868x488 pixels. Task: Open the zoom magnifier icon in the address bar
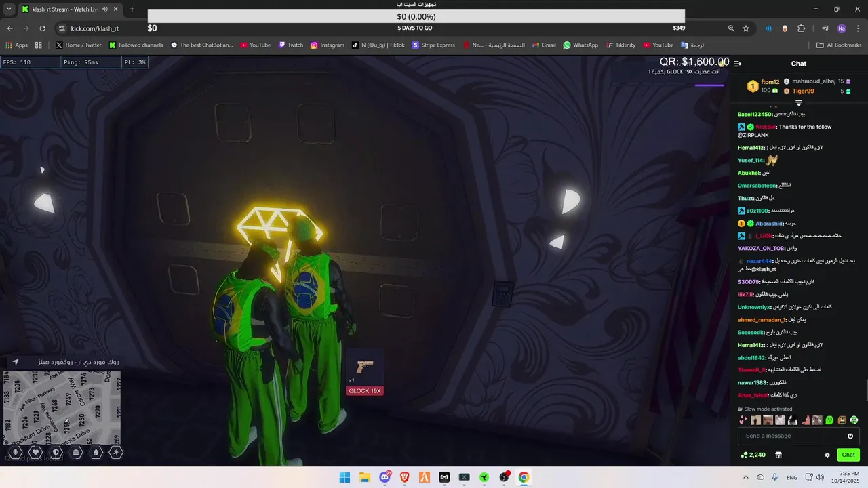tap(731, 28)
